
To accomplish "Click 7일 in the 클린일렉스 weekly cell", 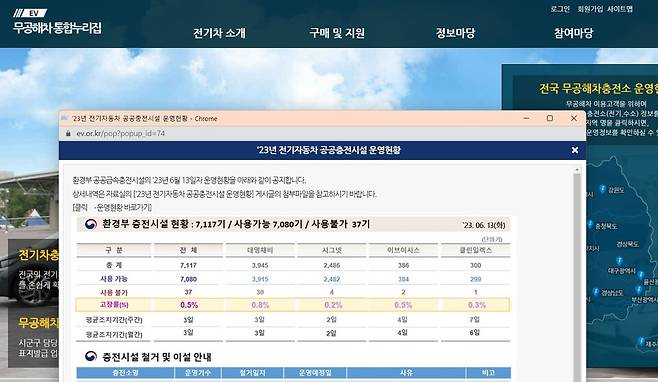I will (x=475, y=320).
